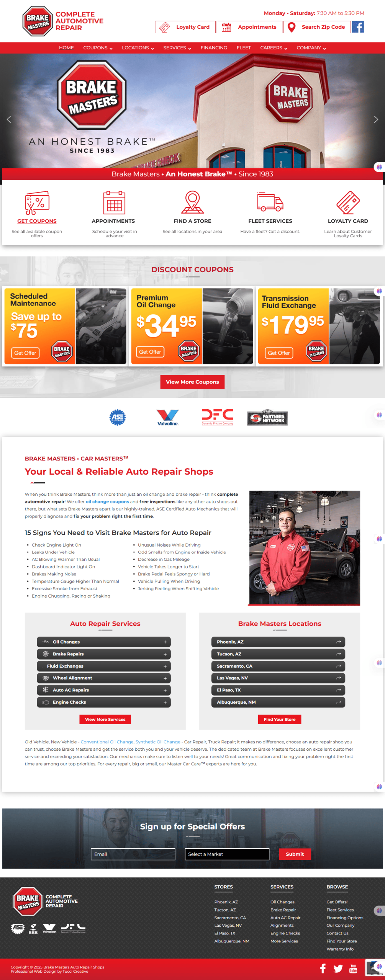
Task: Click the Search Zip Code button
Action: click(x=317, y=27)
